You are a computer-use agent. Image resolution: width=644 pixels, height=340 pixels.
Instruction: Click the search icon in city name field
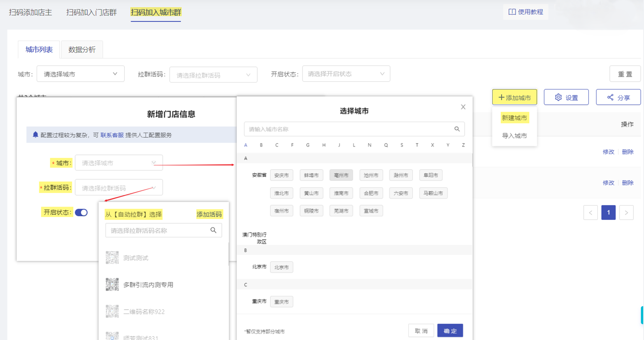click(457, 129)
